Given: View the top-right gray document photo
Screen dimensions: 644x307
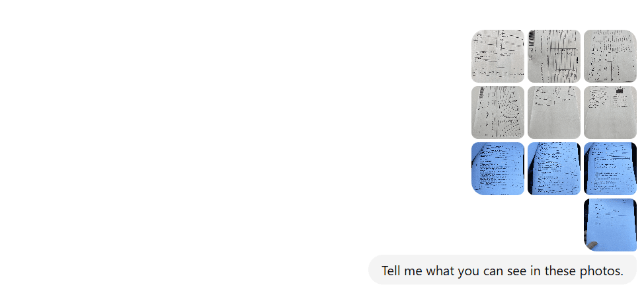Looking at the screenshot, I should [x=610, y=56].
